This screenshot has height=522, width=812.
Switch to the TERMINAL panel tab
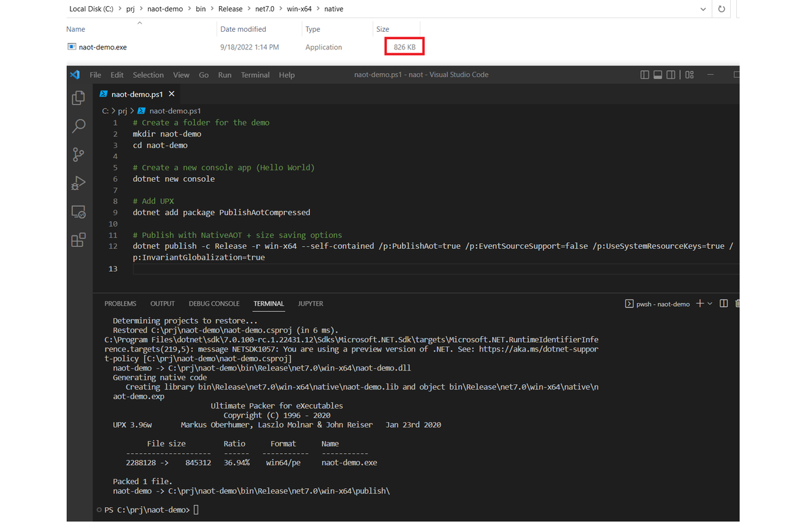coord(269,304)
